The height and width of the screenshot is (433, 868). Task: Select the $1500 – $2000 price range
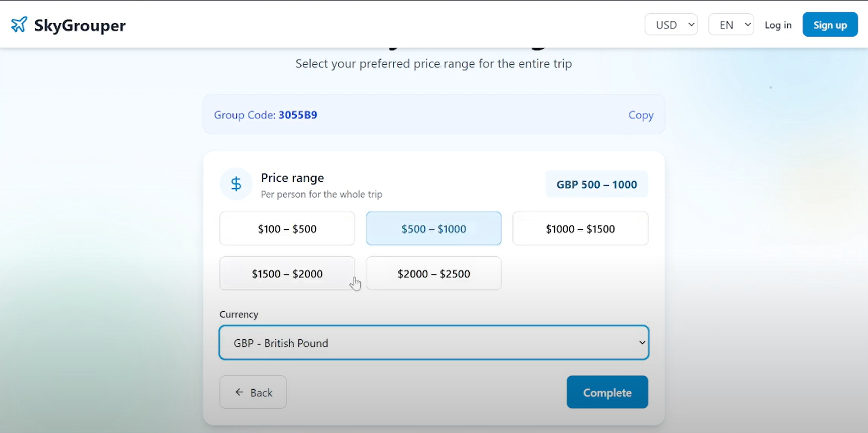click(x=287, y=274)
